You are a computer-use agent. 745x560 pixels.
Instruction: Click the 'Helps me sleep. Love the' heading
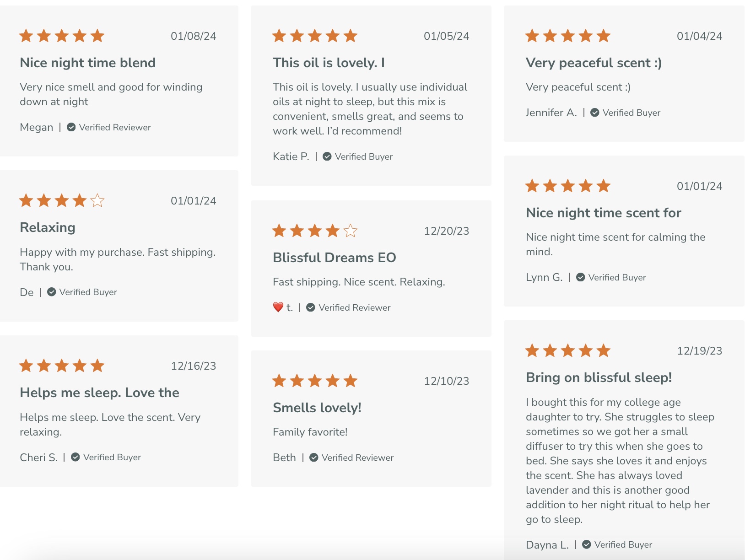(99, 393)
